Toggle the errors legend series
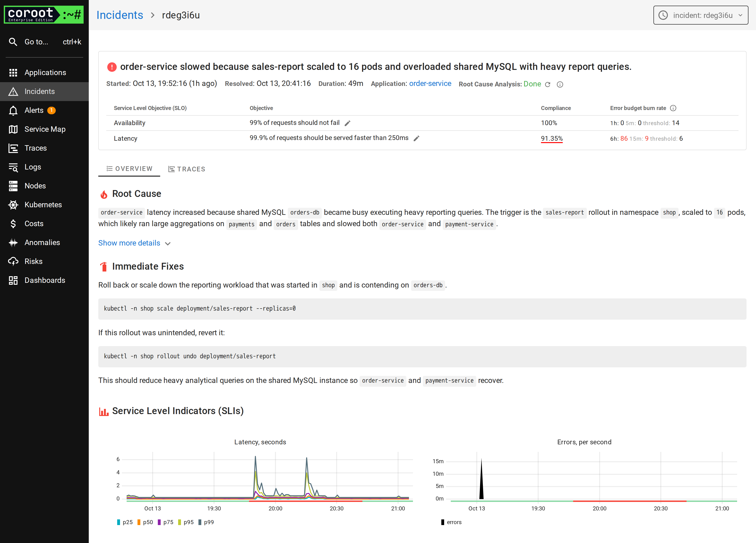Image resolution: width=756 pixels, height=543 pixels. [x=451, y=522]
